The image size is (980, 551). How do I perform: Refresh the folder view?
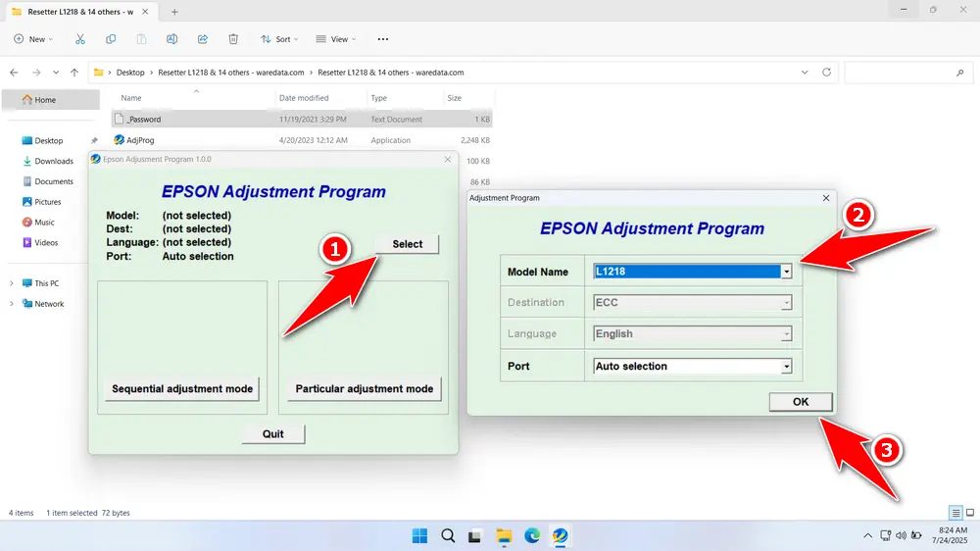(826, 73)
